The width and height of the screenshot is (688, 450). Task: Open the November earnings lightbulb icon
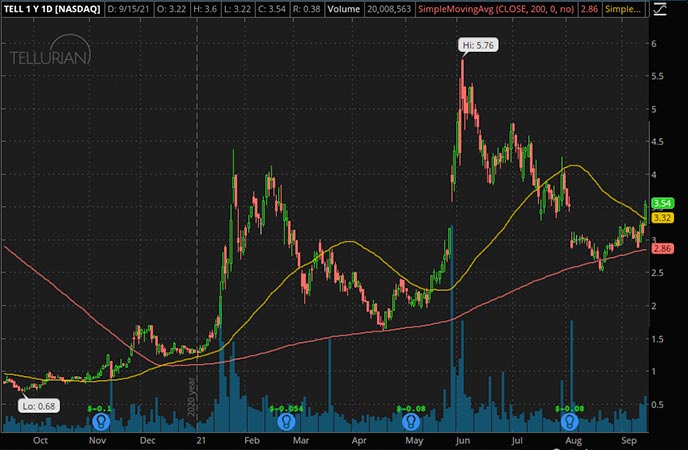click(x=101, y=422)
